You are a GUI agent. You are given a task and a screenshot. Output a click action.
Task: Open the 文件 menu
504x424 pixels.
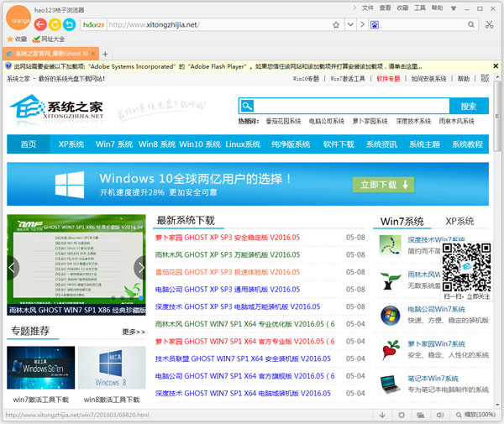tap(367, 8)
